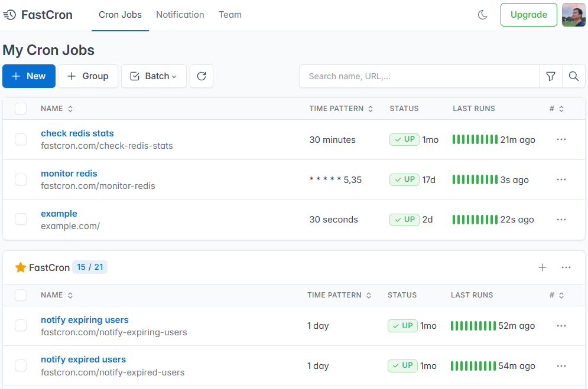The height and width of the screenshot is (389, 588).
Task: Open the notify expired users link
Action: pyautogui.click(x=83, y=359)
